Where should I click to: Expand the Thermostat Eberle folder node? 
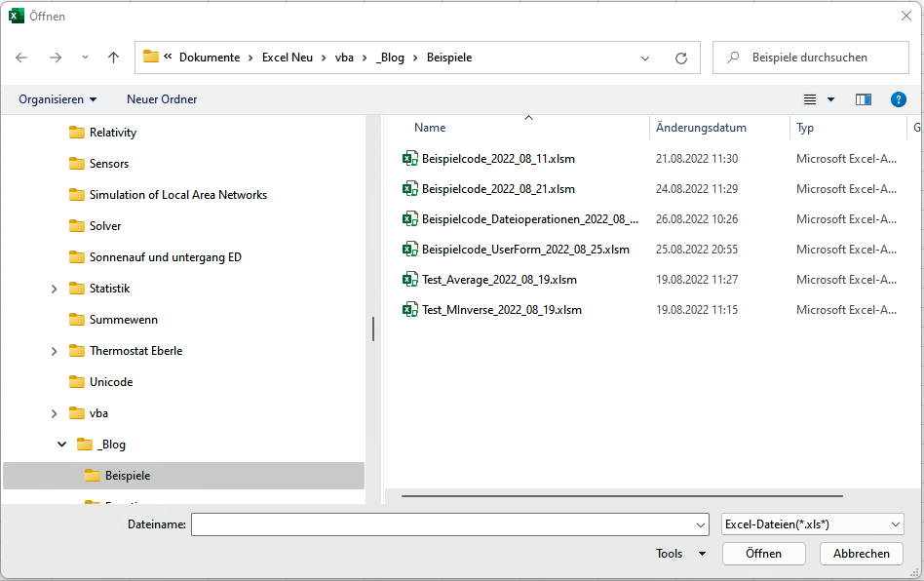tap(54, 351)
